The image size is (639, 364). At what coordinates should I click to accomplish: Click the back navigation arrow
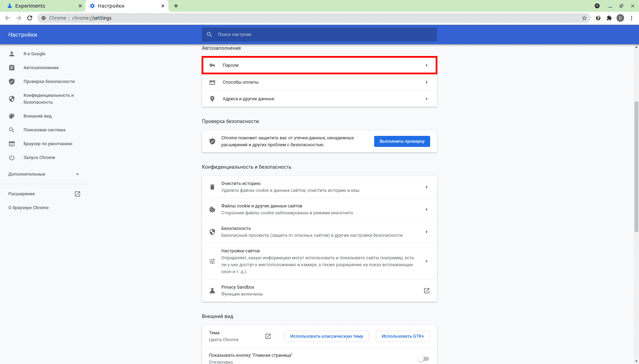tap(8, 18)
